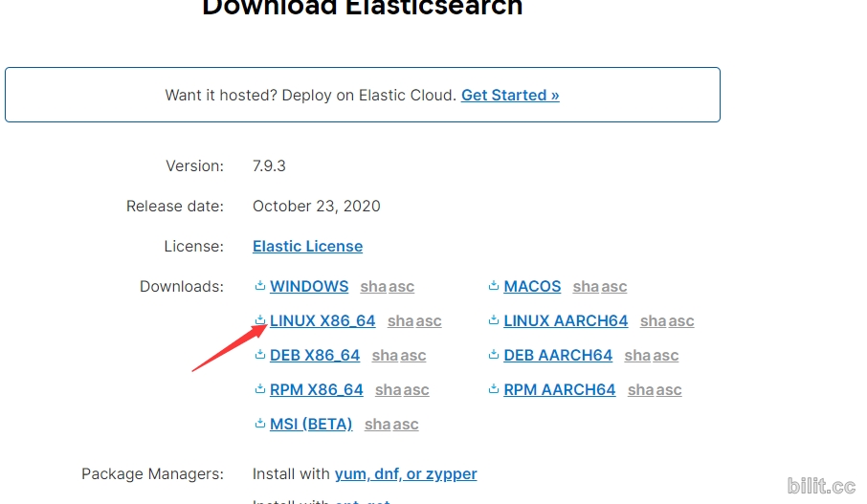Click the download icon beside WINDOWS

[260, 286]
